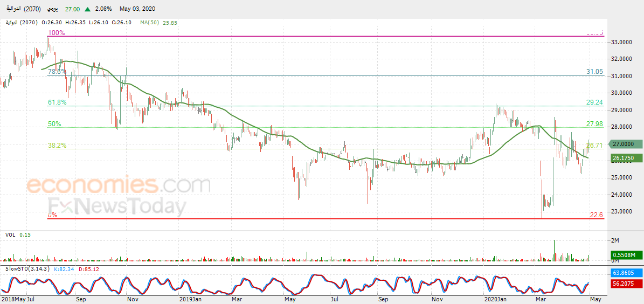The width and height of the screenshot is (644, 304).
Task: Click the 0.5508M volume value tag
Action: 626,255
